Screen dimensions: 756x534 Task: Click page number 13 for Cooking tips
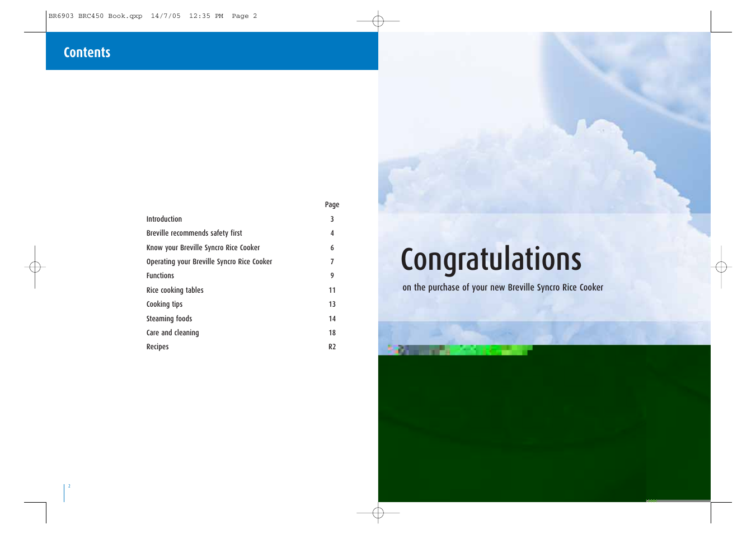click(332, 304)
